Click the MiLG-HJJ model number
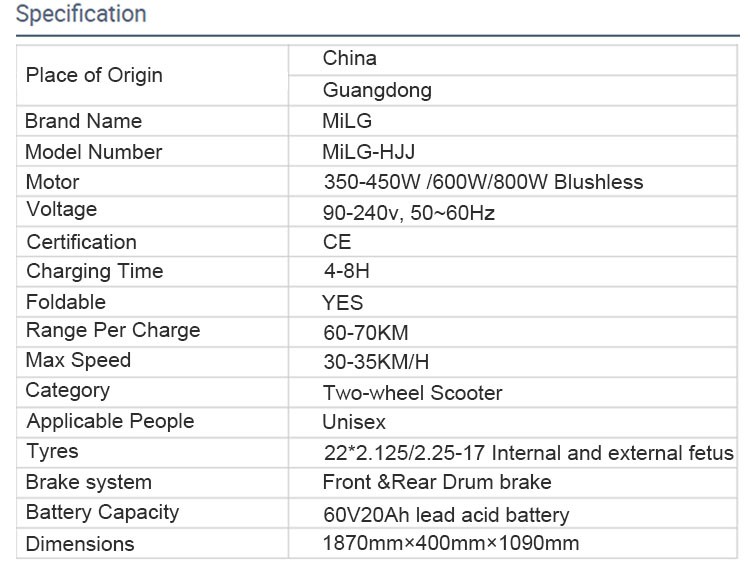Image resolution: width=750 pixels, height=563 pixels. [x=368, y=152]
